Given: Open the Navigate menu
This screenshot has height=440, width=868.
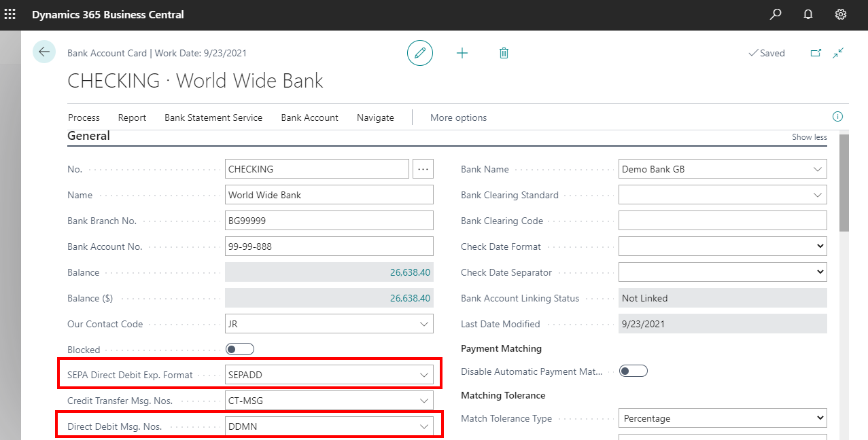Looking at the screenshot, I should tap(375, 117).
